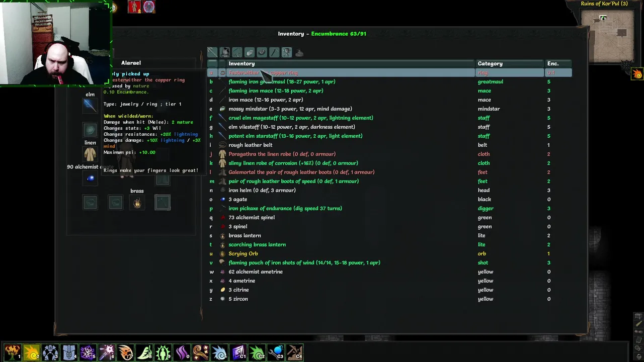
Task: Activate hotbar talent 5 purple crystals
Action: click(88, 352)
